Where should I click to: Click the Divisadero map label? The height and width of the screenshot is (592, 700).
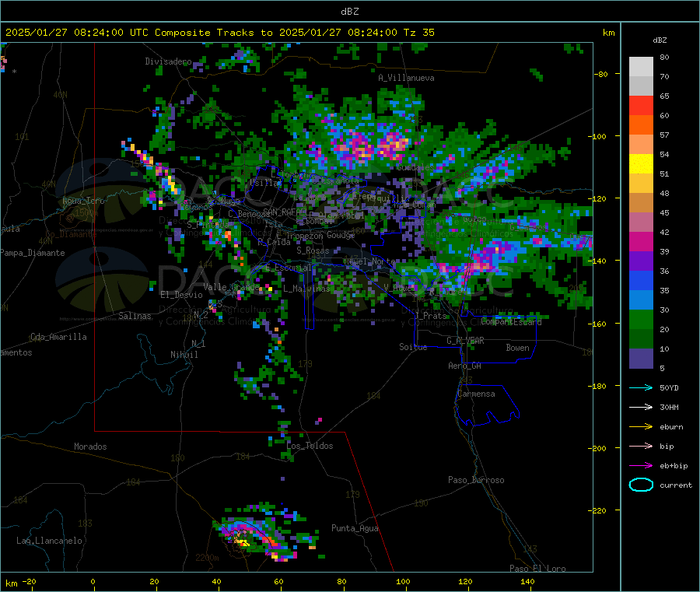[168, 61]
